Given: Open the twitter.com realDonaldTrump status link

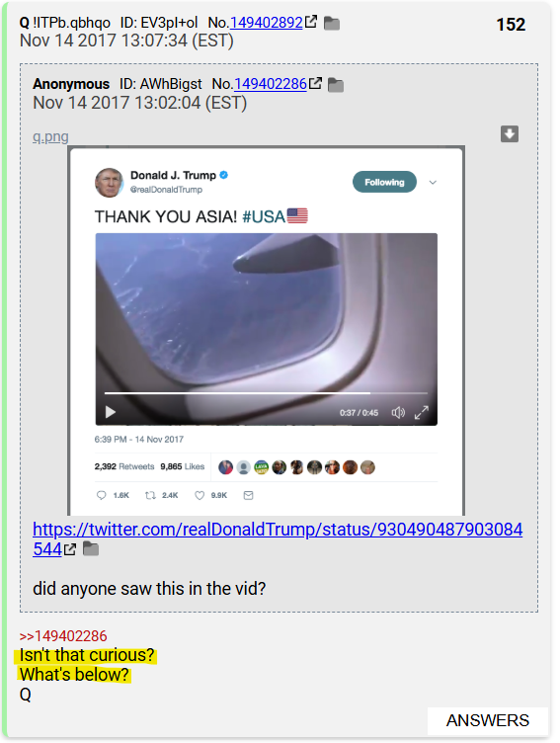Looking at the screenshot, I should pyautogui.click(x=278, y=538).
